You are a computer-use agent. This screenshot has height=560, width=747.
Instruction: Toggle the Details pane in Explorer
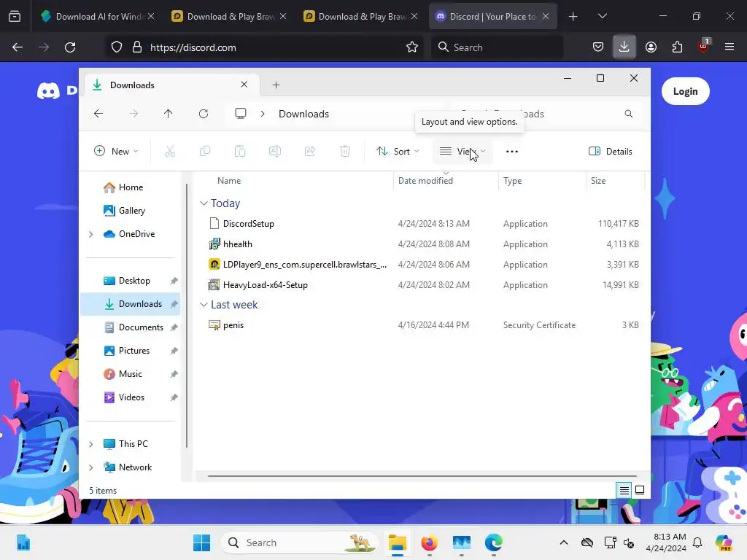[611, 152]
